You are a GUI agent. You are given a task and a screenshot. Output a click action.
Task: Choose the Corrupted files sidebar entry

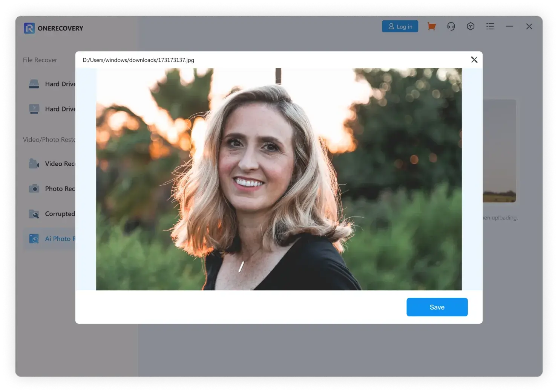[x=52, y=214]
